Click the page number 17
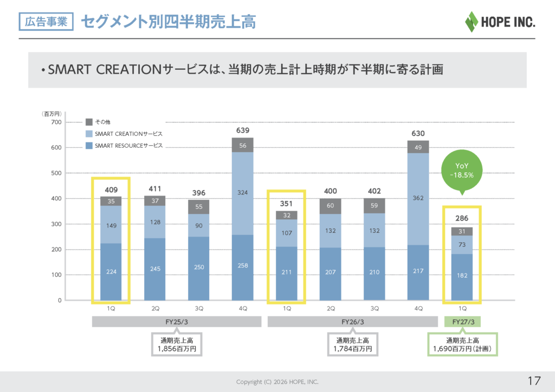Screen dimensions: 555x392 (x=534, y=381)
